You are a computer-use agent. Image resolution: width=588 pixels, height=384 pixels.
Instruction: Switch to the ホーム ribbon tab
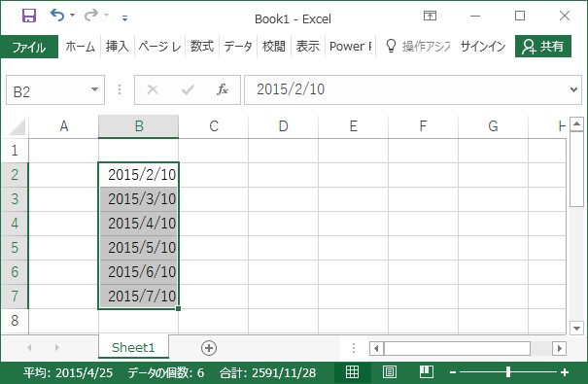pyautogui.click(x=80, y=47)
